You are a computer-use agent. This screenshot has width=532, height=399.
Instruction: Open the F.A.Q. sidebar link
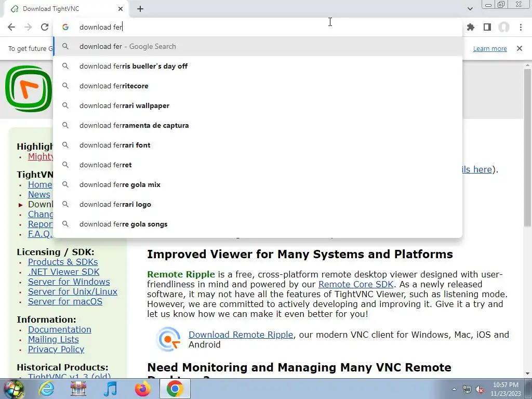coord(40,234)
